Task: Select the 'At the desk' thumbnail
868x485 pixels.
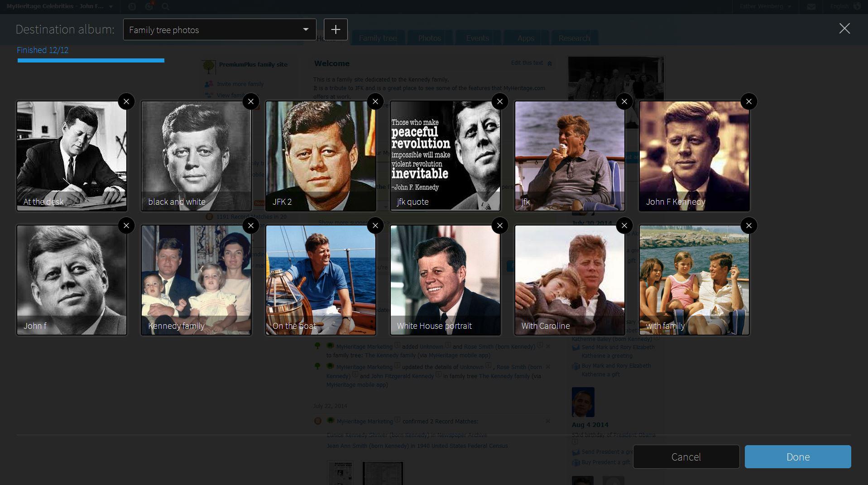Action: coord(72,156)
